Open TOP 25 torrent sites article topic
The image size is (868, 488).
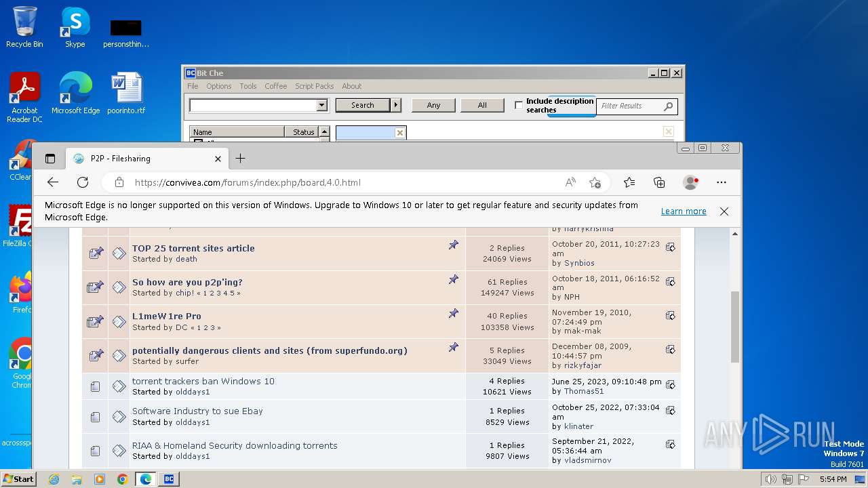pos(193,248)
